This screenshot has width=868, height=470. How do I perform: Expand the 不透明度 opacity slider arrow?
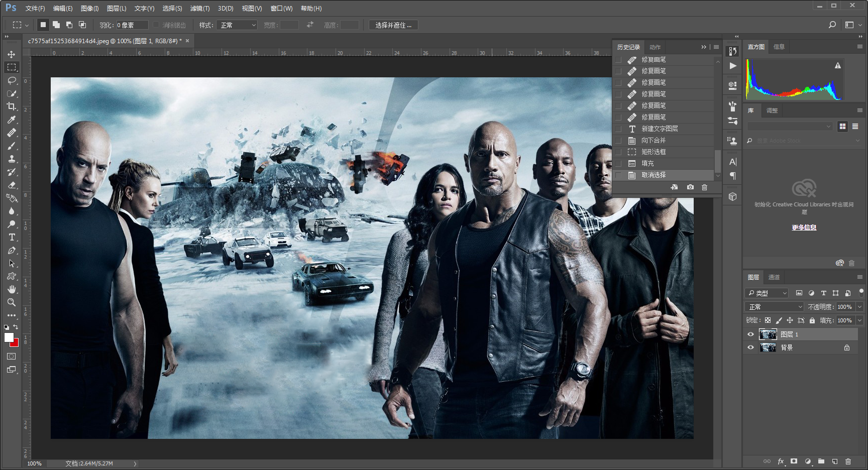click(860, 307)
